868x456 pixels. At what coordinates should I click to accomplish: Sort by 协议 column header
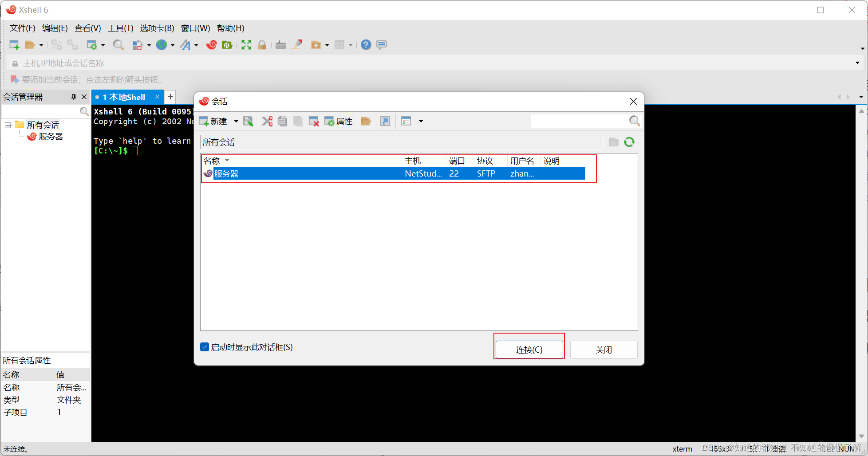(x=490, y=161)
